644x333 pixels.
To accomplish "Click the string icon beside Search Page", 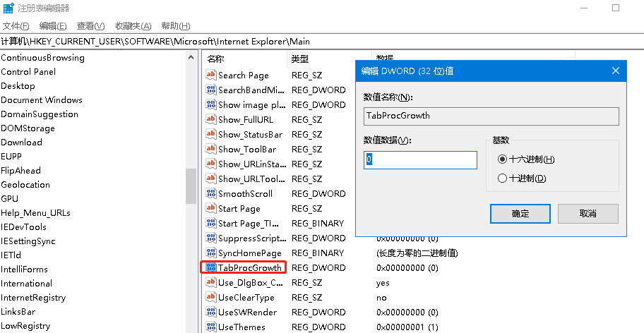I will (x=210, y=75).
